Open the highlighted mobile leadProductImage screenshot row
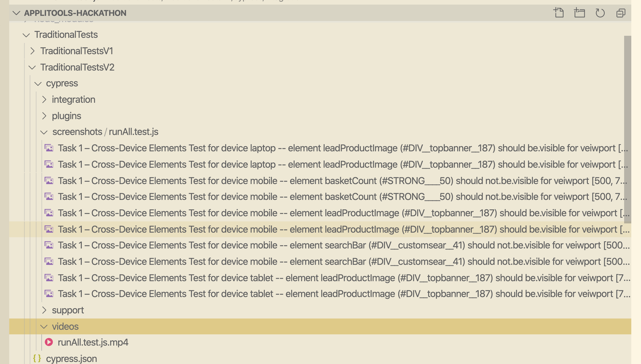Image resolution: width=641 pixels, height=364 pixels. point(320,229)
